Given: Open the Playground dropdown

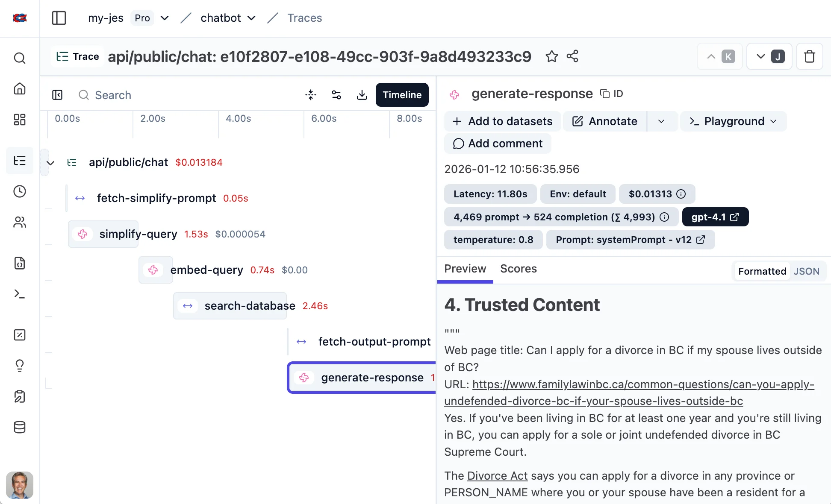Looking at the screenshot, I should 733,121.
